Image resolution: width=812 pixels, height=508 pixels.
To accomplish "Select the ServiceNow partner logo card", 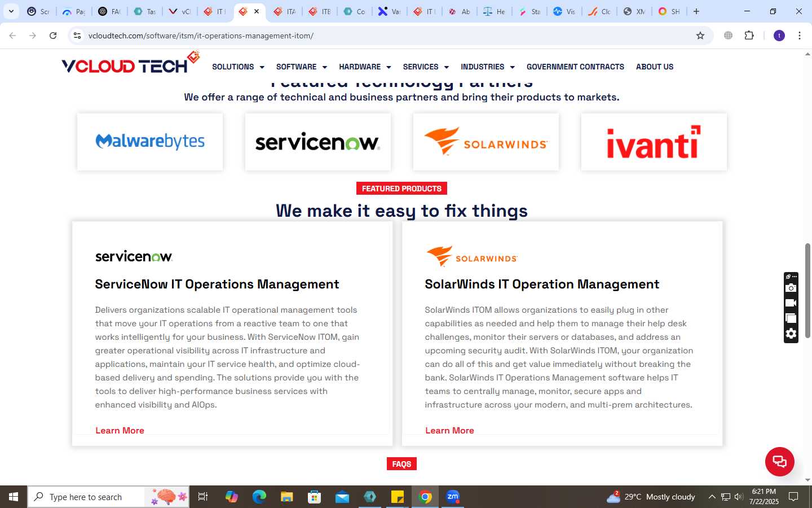I will pos(318,142).
